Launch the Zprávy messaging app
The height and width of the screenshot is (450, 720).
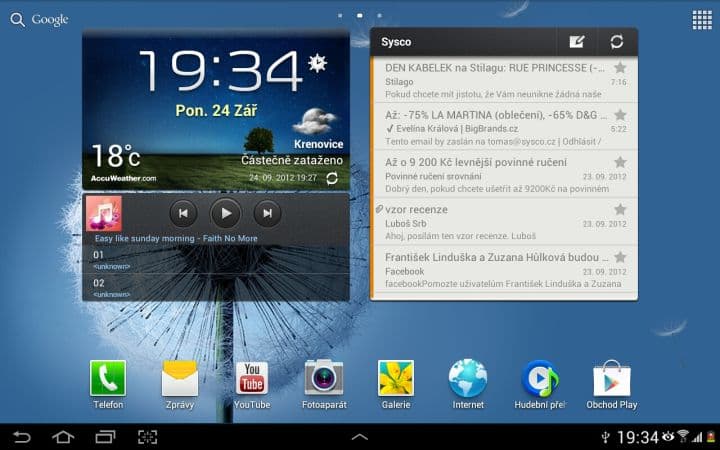click(180, 379)
